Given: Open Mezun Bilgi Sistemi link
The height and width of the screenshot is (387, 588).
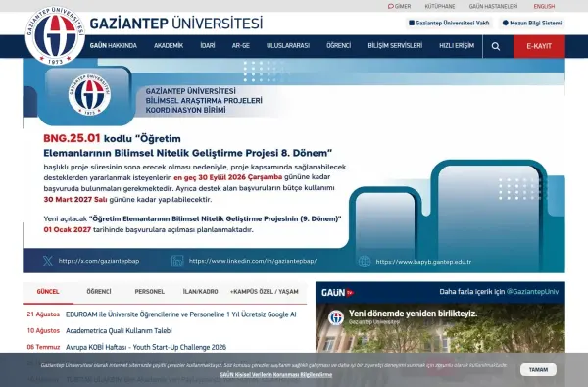Looking at the screenshot, I should click(x=532, y=23).
